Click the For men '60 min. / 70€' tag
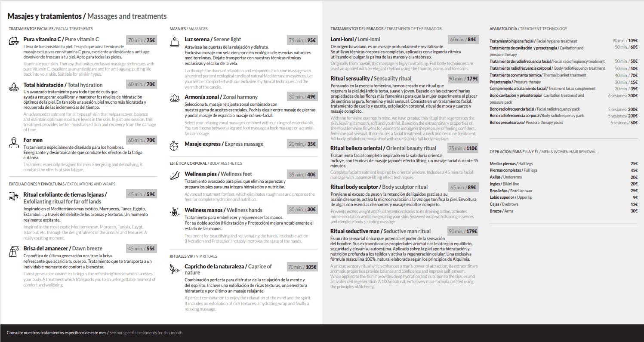The height and width of the screenshot is (342, 644). point(142,140)
